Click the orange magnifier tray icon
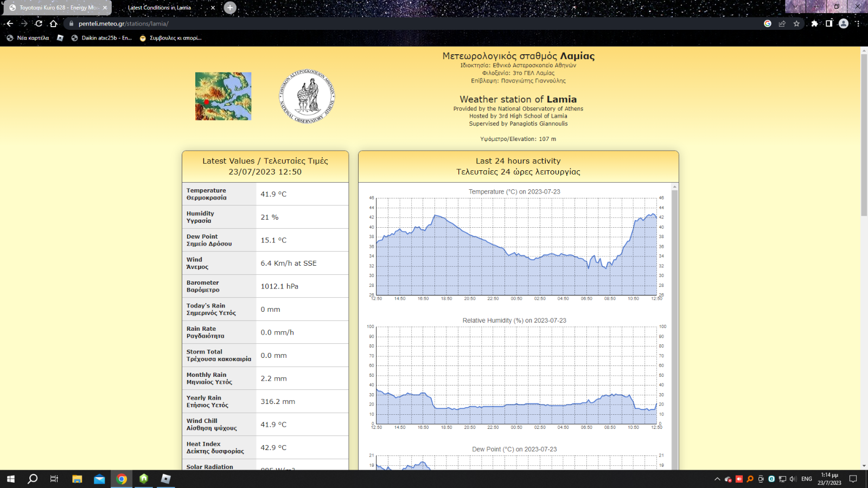The image size is (868, 488). (x=750, y=479)
